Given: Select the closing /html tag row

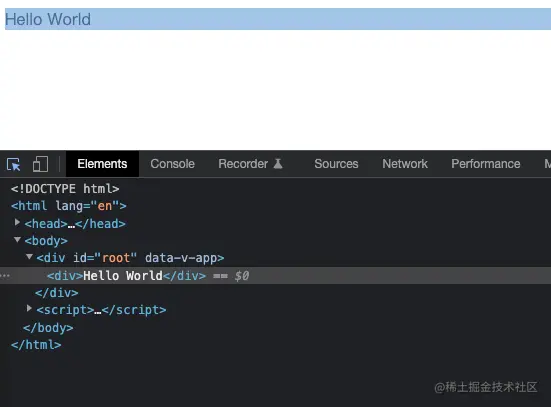Looking at the screenshot, I should [x=36, y=344].
